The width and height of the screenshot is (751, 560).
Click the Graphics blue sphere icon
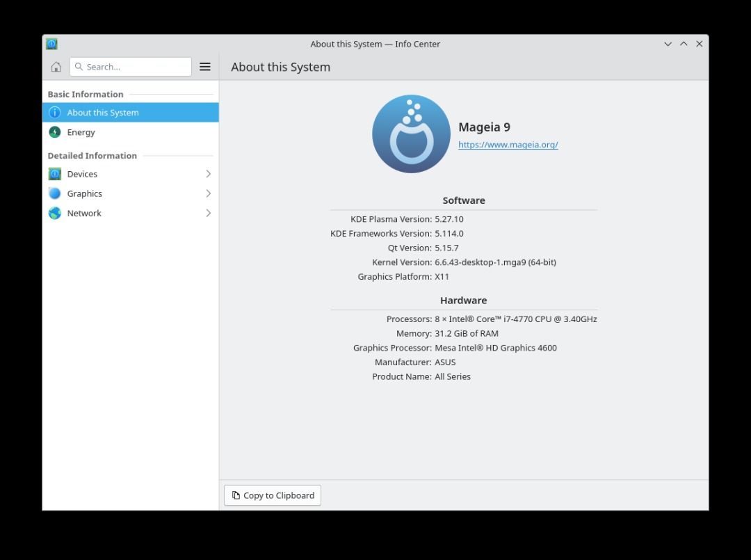click(x=55, y=193)
